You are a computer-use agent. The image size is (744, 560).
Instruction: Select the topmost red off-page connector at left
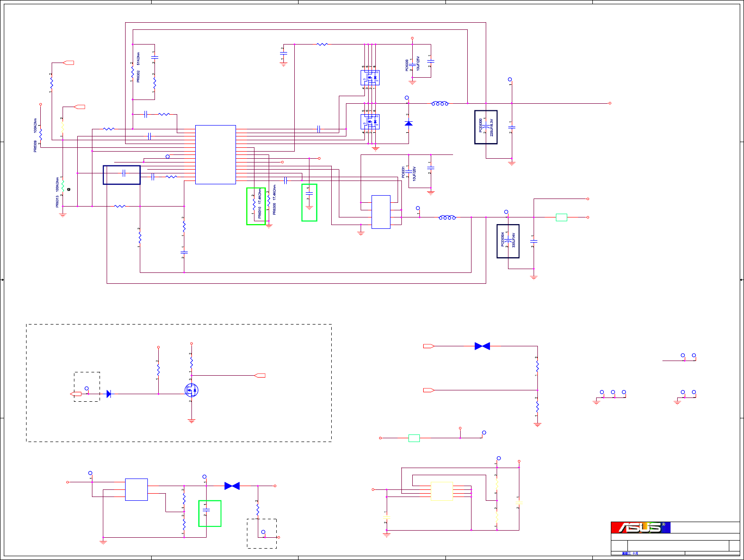(69, 63)
